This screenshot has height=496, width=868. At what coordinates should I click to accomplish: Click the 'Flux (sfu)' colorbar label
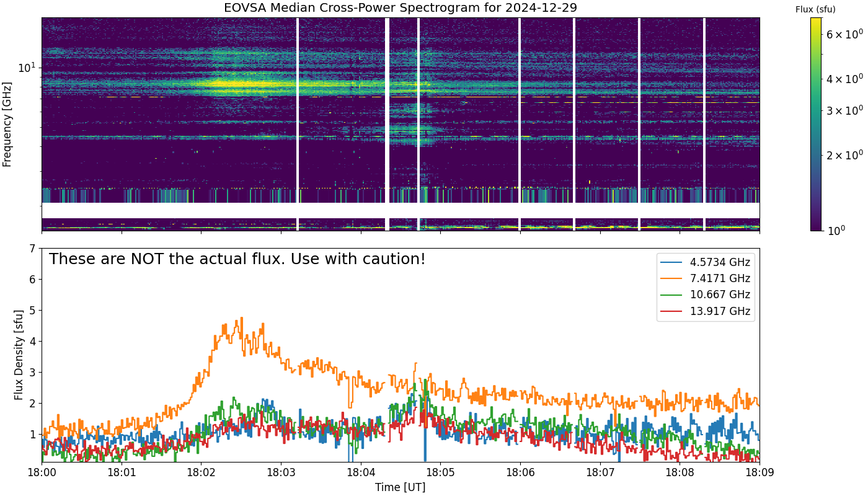click(x=815, y=9)
